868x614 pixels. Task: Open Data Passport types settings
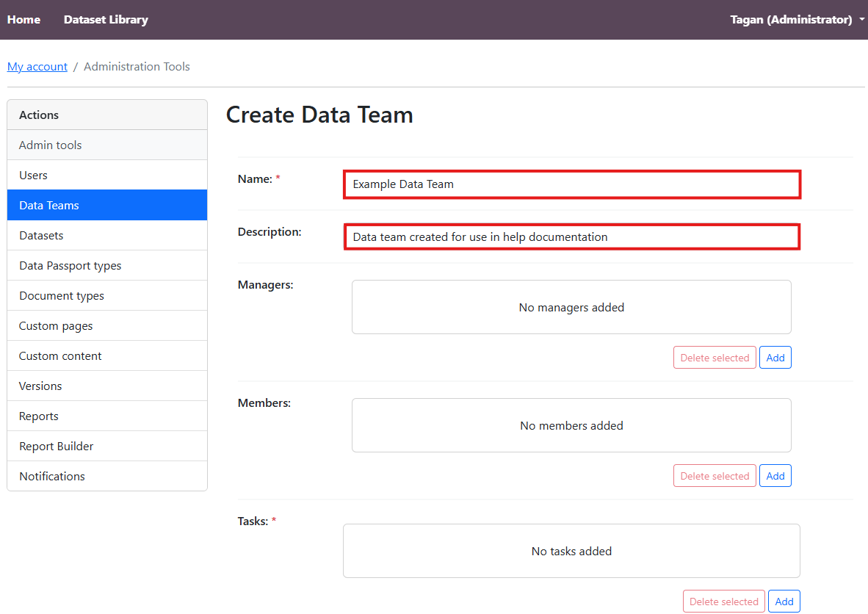[x=70, y=266]
